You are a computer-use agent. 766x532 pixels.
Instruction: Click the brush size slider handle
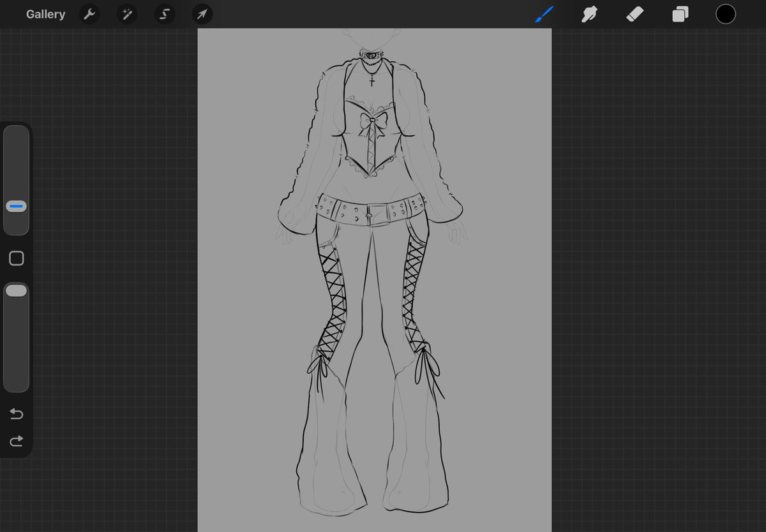click(16, 207)
